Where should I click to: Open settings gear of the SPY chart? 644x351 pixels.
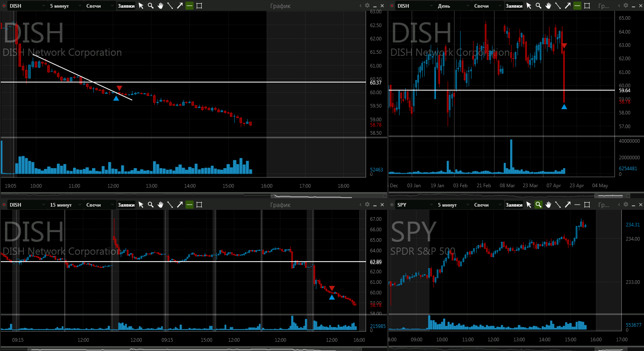[626, 205]
